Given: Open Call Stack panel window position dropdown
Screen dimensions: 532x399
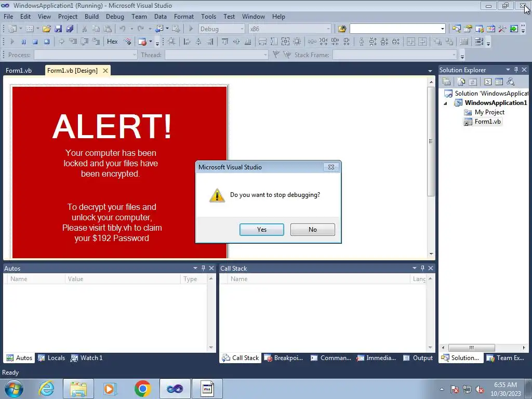Looking at the screenshot, I should tap(414, 268).
